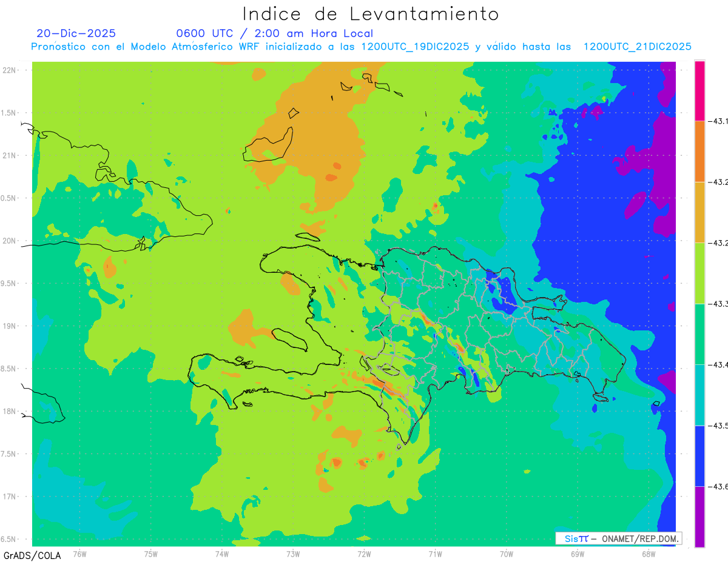The height and width of the screenshot is (562, 728).
Task: Click the 'GrADS/COLA' credit text
Action: [32, 555]
